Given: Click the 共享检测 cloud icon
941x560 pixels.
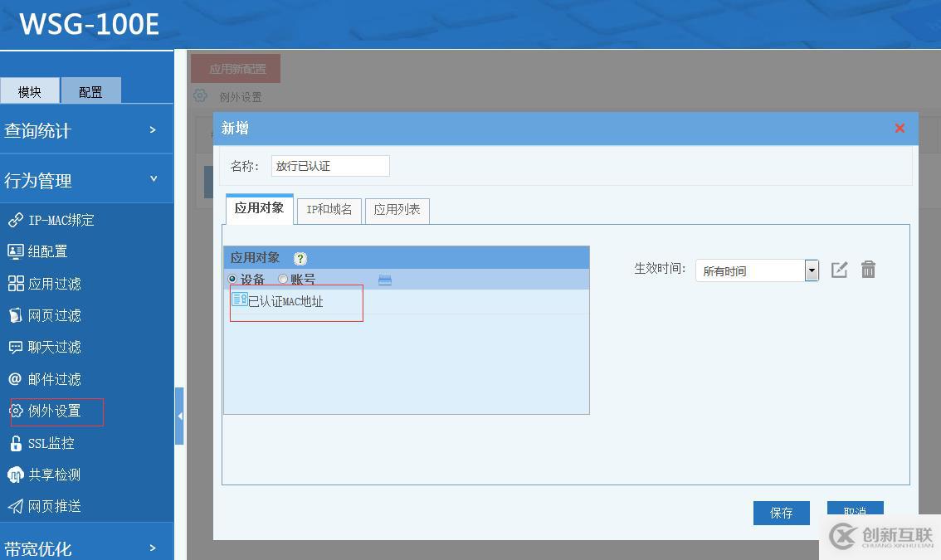Looking at the screenshot, I should click(x=16, y=475).
